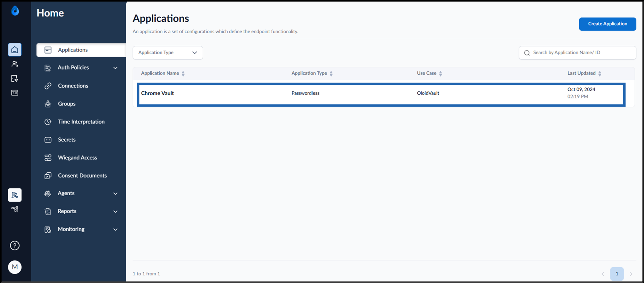644x283 pixels.
Task: Open the Home icon in left rail
Action: point(15,50)
